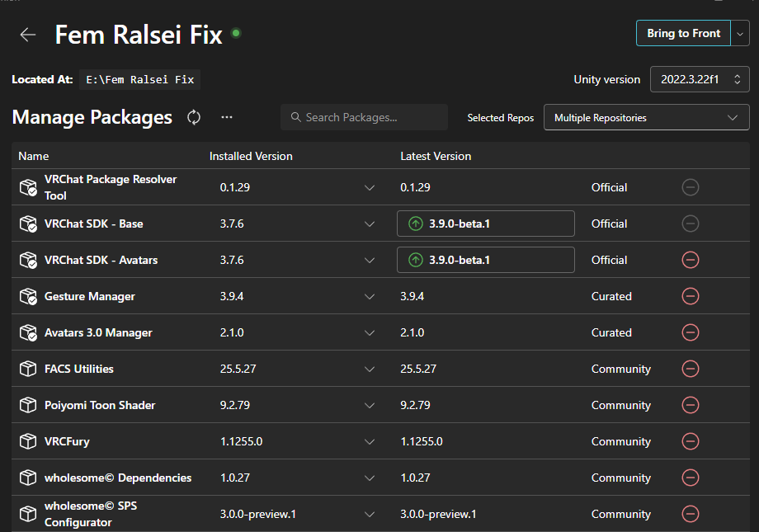This screenshot has height=532, width=759.
Task: Click the wholesome© SPS Configurator package icon
Action: click(x=28, y=514)
